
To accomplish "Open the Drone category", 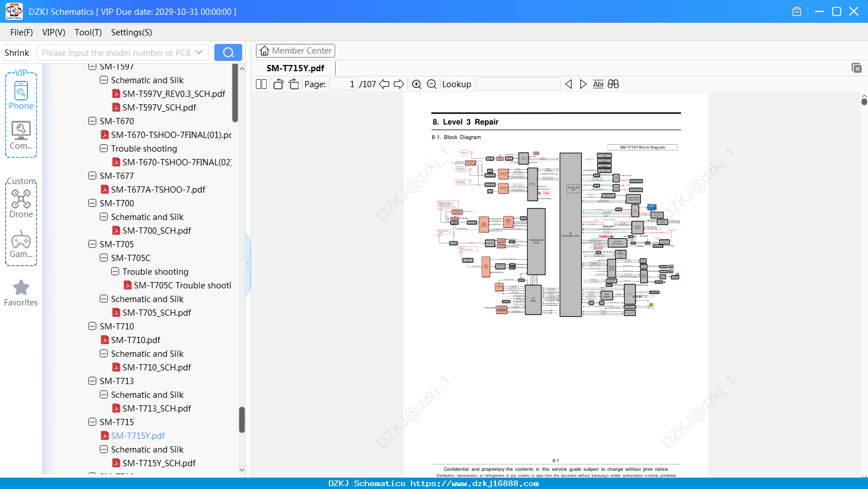I will (x=21, y=203).
